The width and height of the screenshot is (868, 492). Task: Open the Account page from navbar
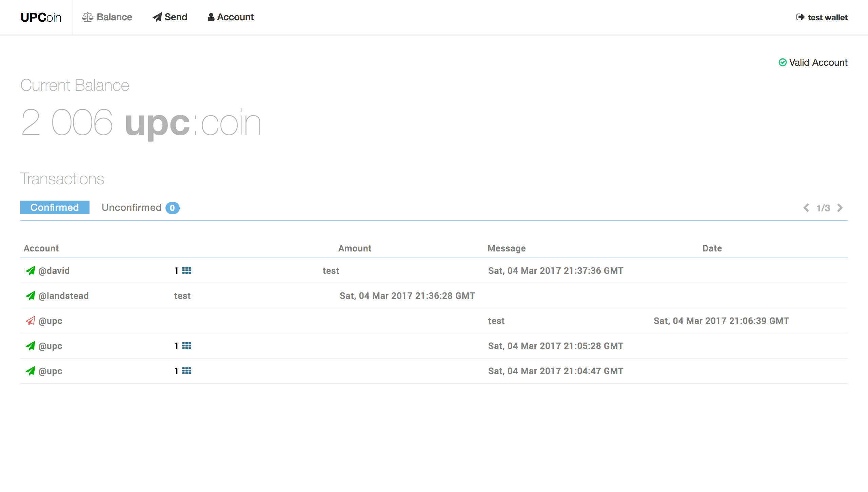point(231,17)
